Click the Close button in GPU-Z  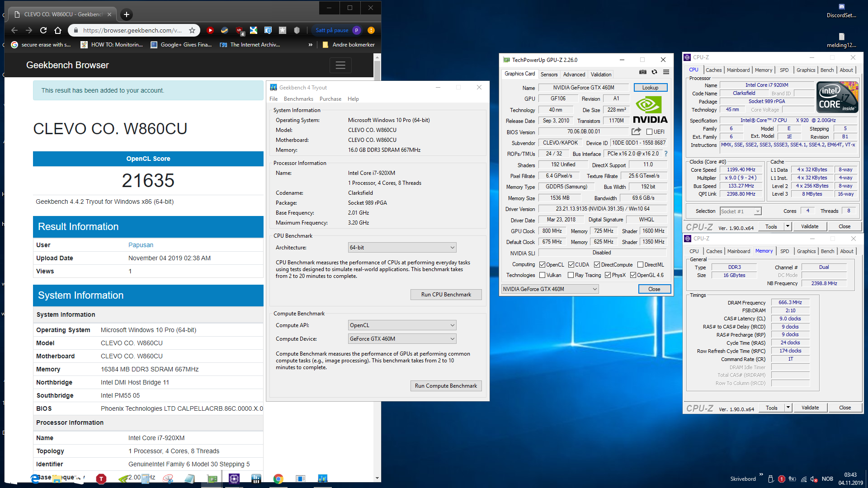pos(654,289)
